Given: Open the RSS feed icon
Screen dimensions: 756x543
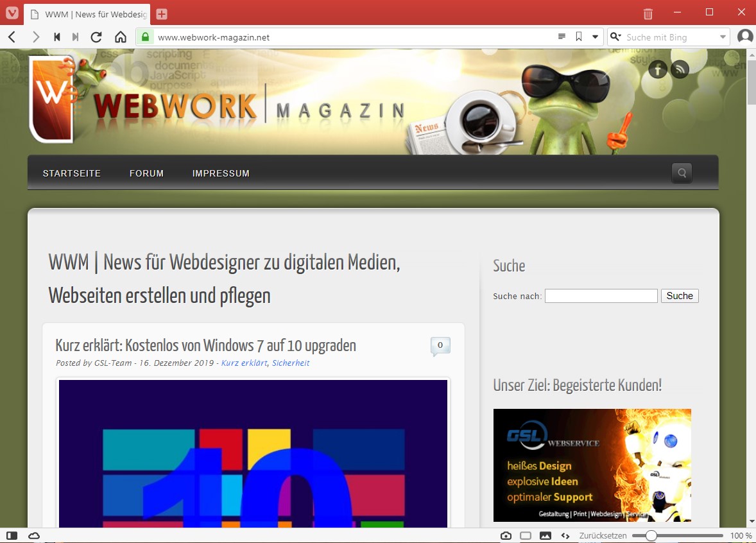Looking at the screenshot, I should pyautogui.click(x=680, y=69).
